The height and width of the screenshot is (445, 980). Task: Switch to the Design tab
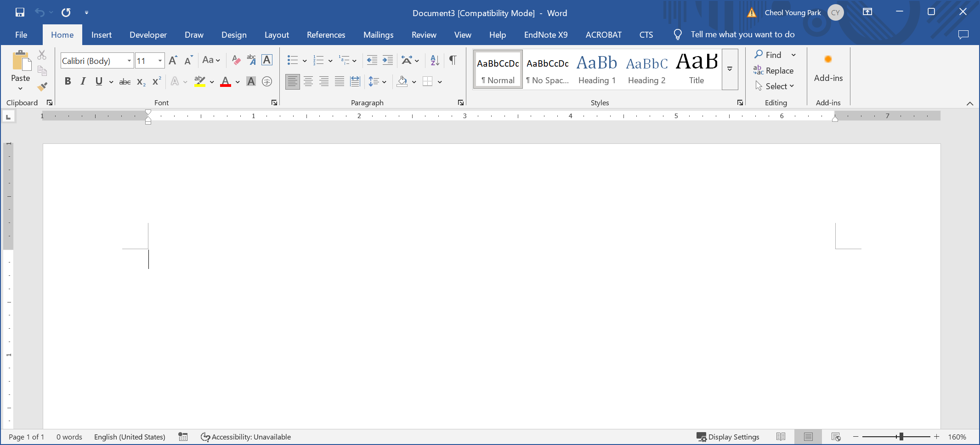pos(234,34)
